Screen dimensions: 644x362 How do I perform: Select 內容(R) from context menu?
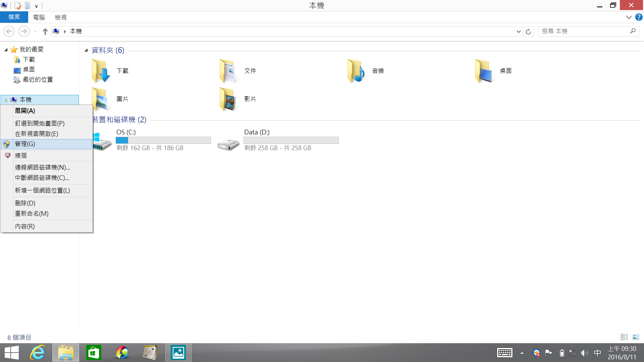coord(25,226)
